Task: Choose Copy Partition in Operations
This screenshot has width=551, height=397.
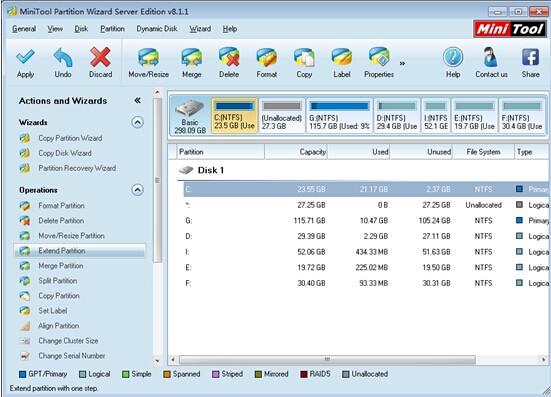Action: pos(59,296)
